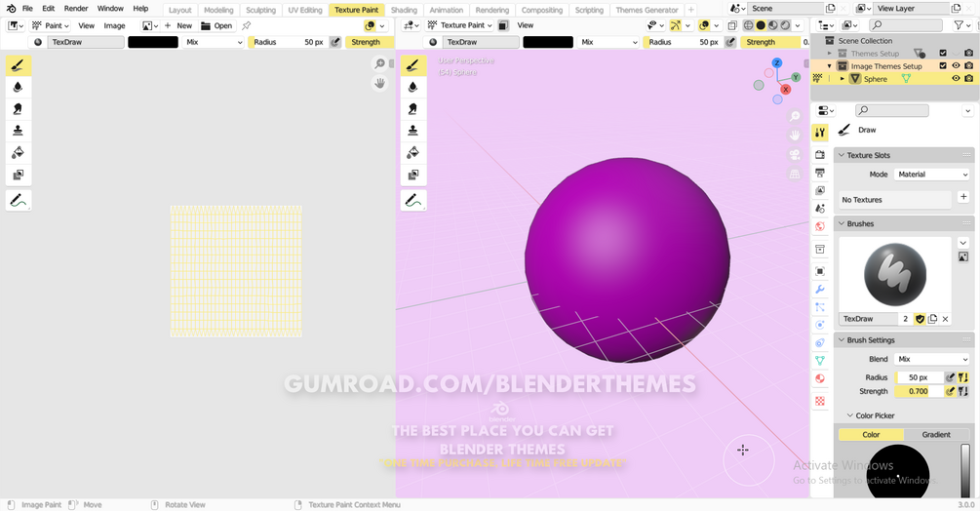Select the Smear tool in image editor
Viewport: 980px width, 511px height.
(x=19, y=108)
